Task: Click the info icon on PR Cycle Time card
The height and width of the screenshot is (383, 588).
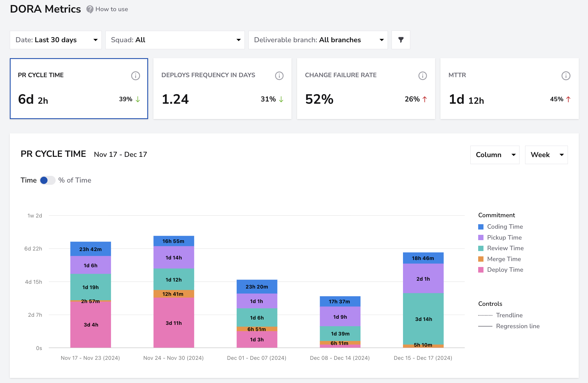Action: click(x=136, y=75)
